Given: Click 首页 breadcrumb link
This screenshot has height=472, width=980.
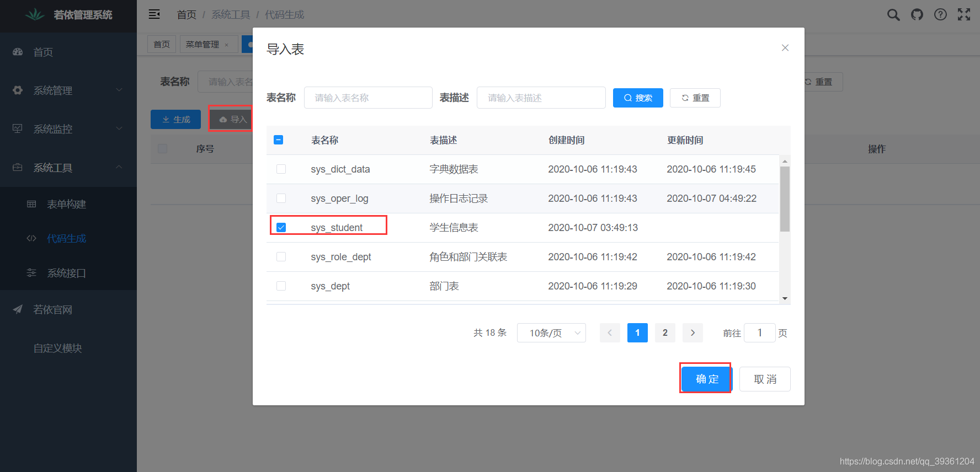Looking at the screenshot, I should pos(187,15).
